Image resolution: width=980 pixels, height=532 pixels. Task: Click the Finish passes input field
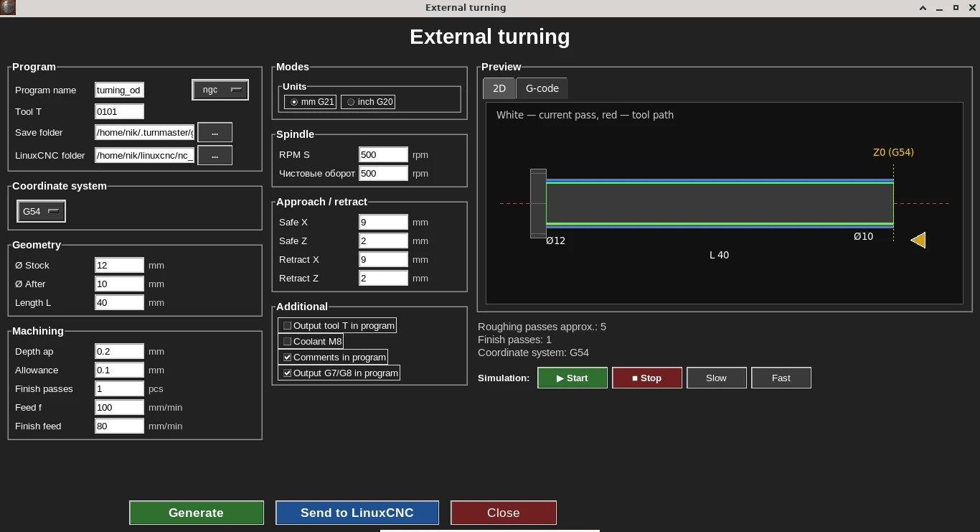120,388
